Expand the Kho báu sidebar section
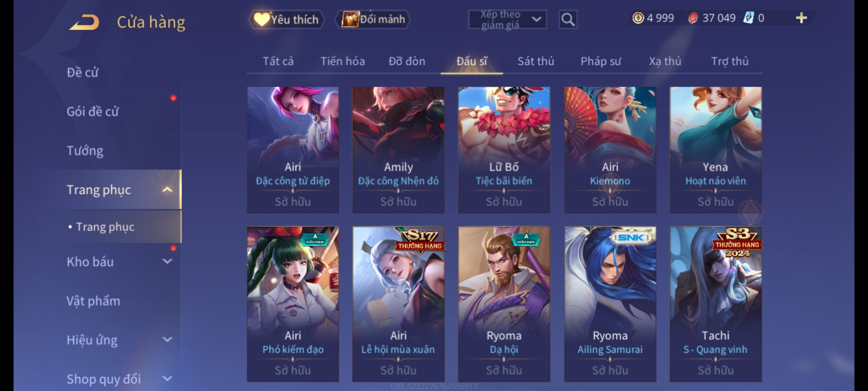Viewport: 868px width, 391px height. coord(167,261)
